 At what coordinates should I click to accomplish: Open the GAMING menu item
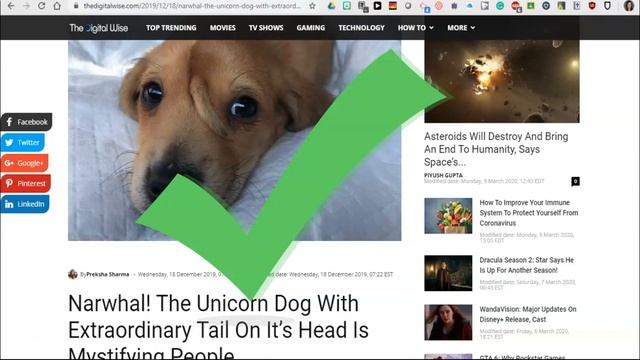coord(311,28)
